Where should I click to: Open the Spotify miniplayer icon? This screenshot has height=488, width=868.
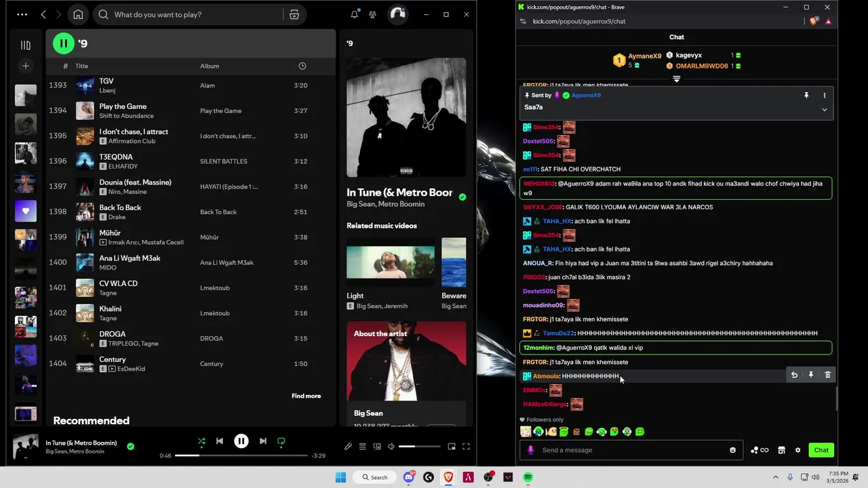[452, 447]
